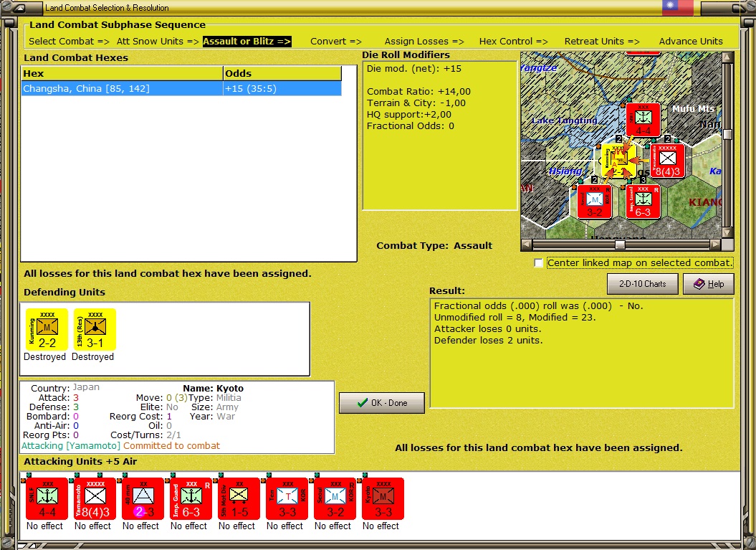The image size is (756, 550).
Task: Click the Committed to combat status text
Action: coord(172,446)
